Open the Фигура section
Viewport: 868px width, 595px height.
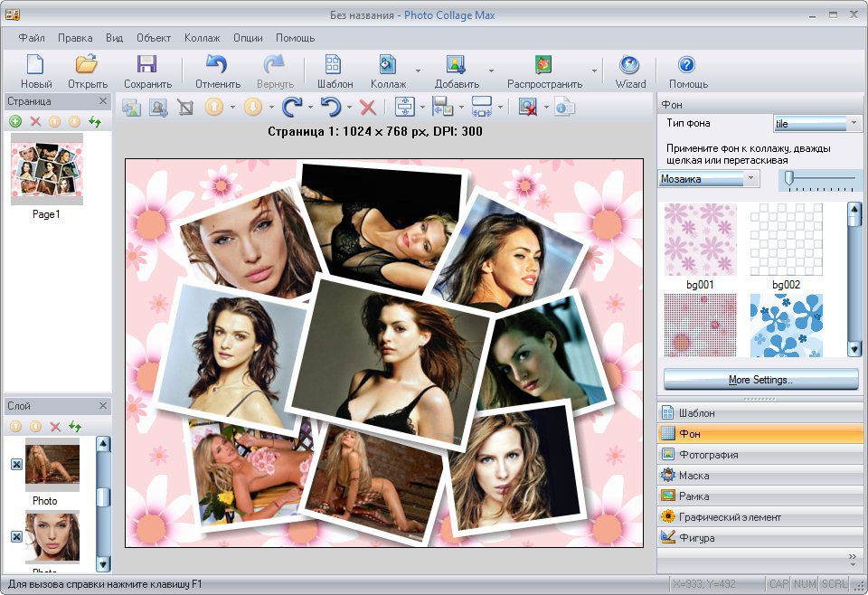click(x=760, y=537)
